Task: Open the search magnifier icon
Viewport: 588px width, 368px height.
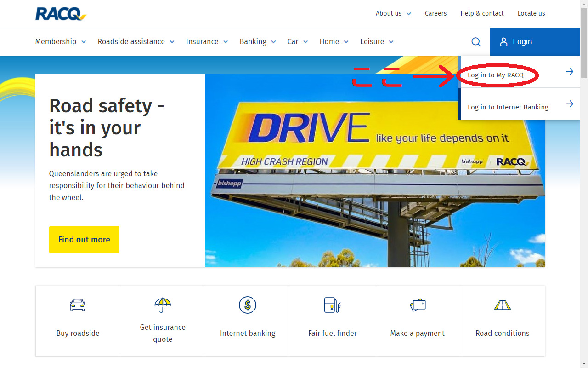Action: 476,42
